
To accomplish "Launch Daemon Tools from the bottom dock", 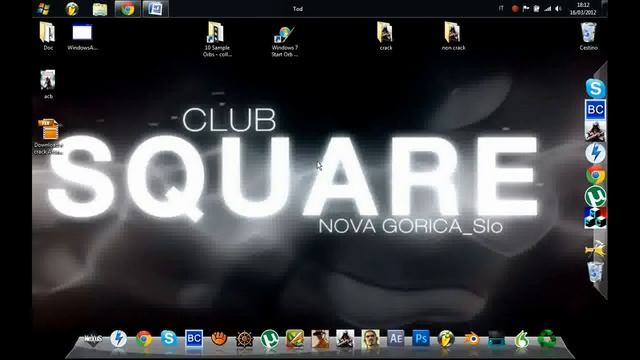I will [118, 339].
